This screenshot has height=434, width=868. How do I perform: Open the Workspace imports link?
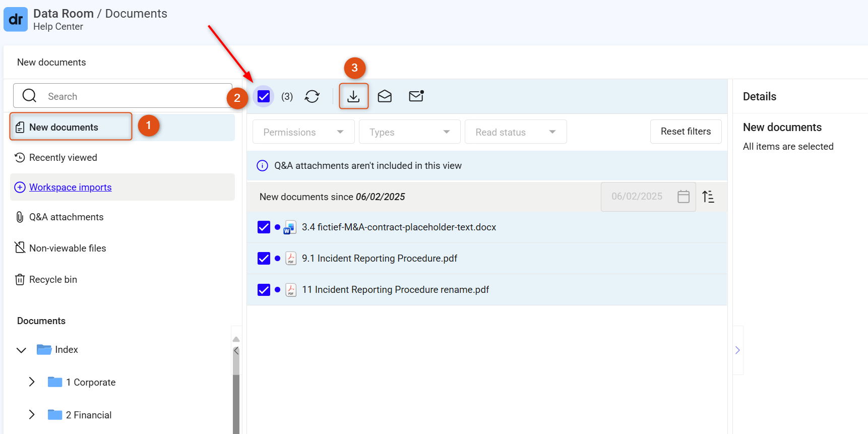click(x=70, y=187)
